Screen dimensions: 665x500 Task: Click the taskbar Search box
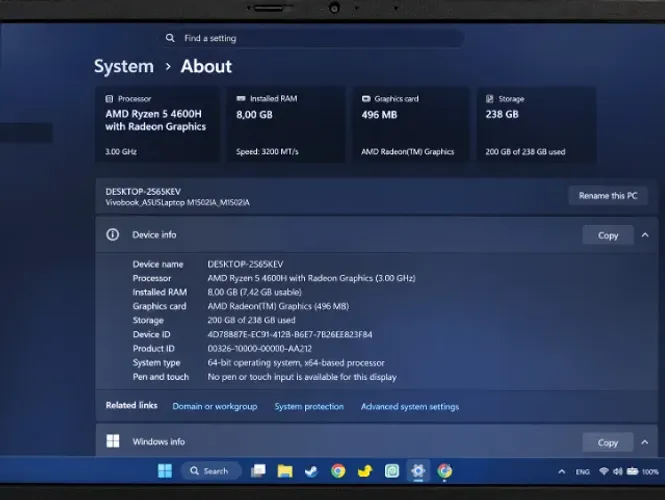click(211, 471)
